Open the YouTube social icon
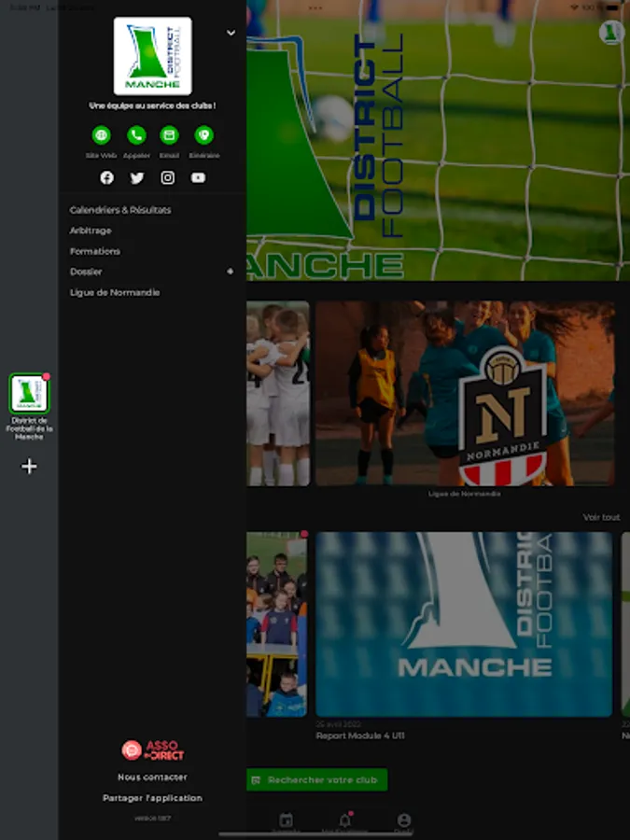This screenshot has width=630, height=840. [198, 178]
